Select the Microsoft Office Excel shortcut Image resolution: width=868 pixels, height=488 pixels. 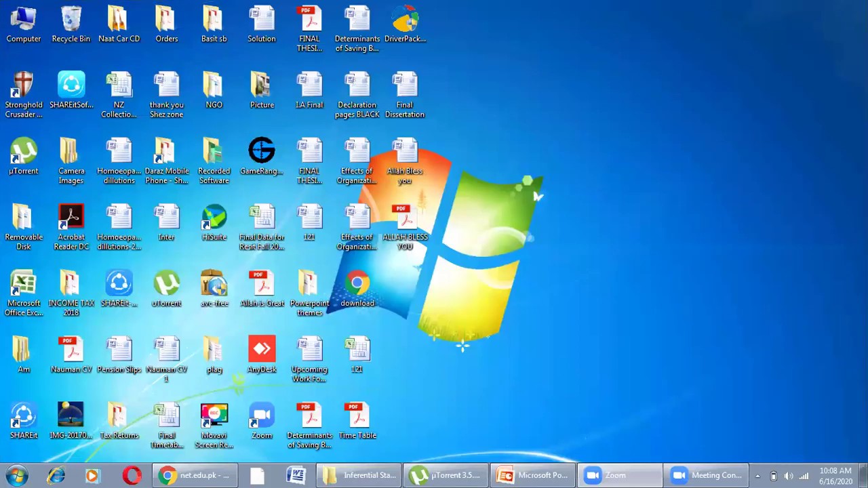(x=24, y=293)
